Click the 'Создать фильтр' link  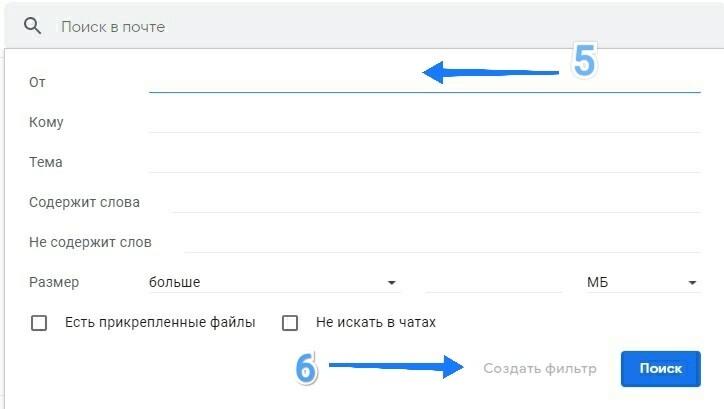[539, 369]
